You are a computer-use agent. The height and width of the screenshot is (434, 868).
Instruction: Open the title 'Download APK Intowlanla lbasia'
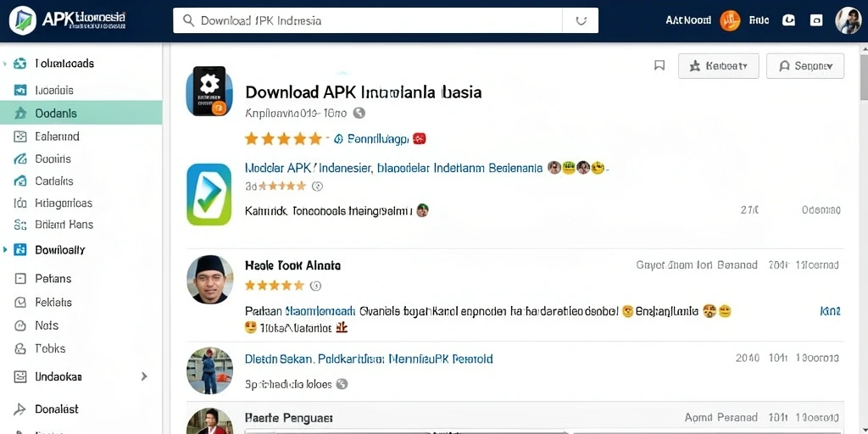pos(363,92)
